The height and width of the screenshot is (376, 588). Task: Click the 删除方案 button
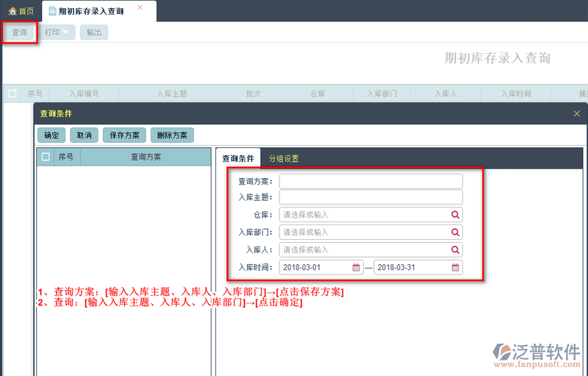(x=172, y=135)
